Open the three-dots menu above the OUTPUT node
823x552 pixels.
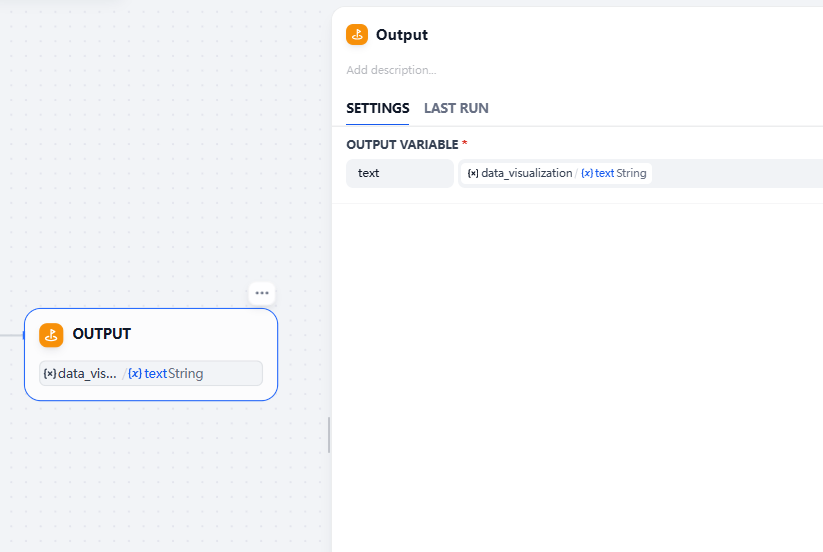pos(262,293)
